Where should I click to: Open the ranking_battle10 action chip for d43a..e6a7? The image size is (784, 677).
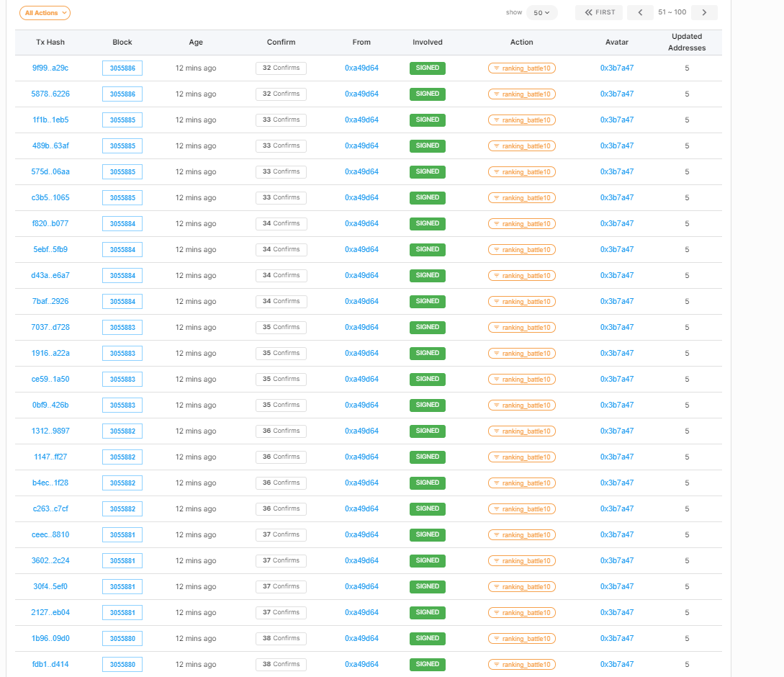click(522, 275)
